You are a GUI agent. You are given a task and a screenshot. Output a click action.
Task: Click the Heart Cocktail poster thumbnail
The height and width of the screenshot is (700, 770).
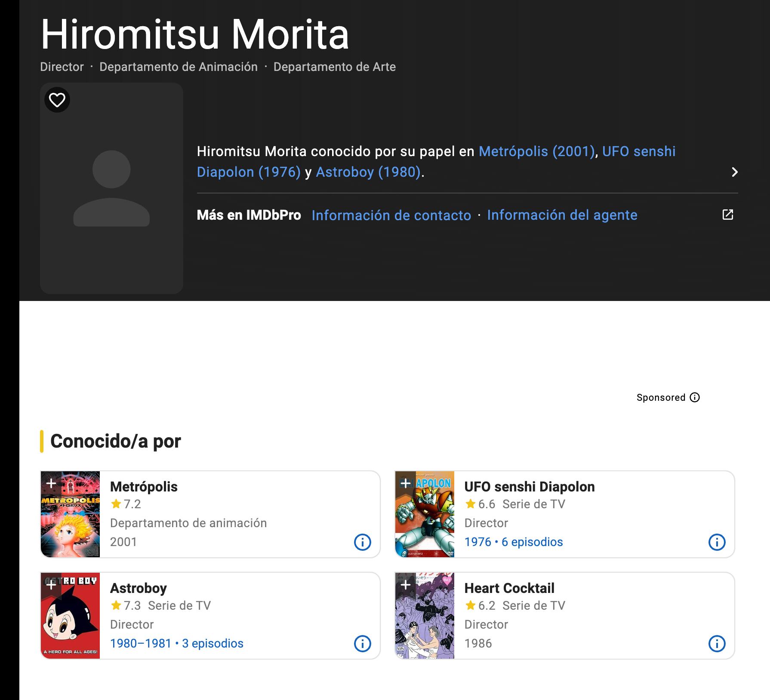[x=425, y=616]
